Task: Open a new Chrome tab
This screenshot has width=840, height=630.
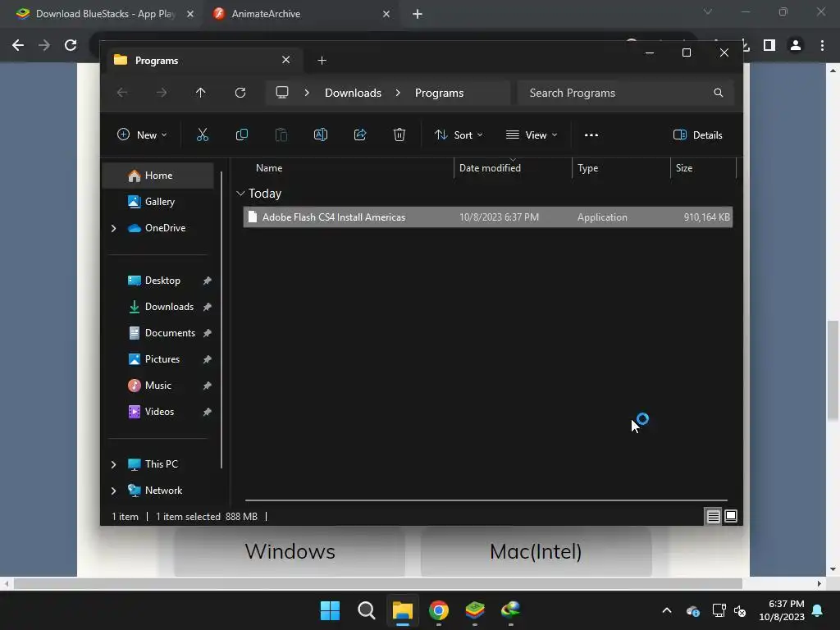Action: [418, 14]
